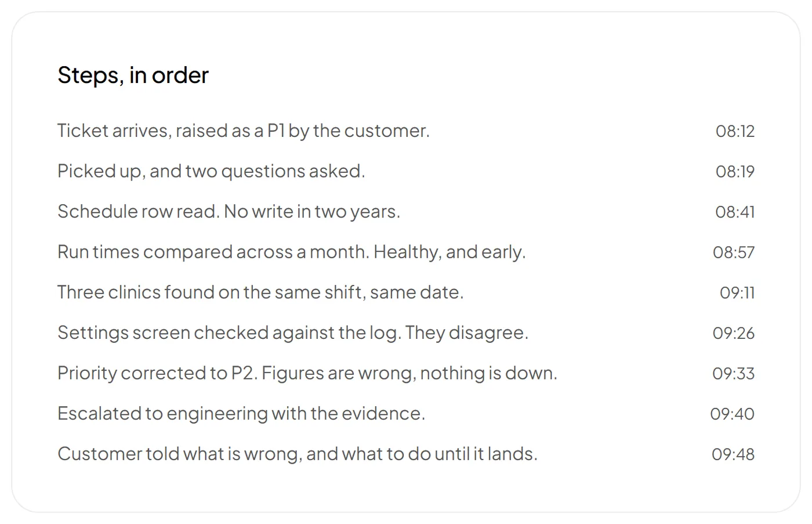Click 'Healthy, and early.' text
This screenshot has width=812, height=524.
click(449, 252)
